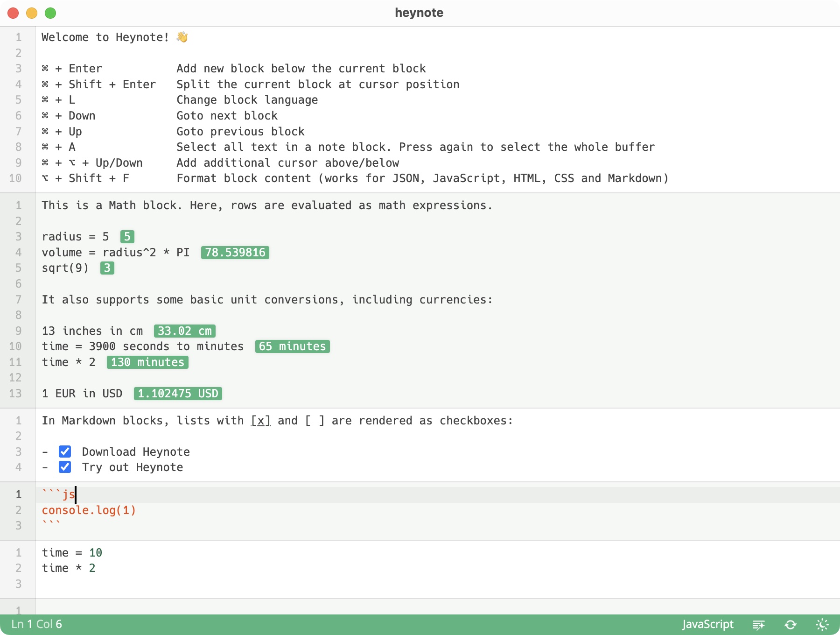Click the heynote window title

[419, 13]
